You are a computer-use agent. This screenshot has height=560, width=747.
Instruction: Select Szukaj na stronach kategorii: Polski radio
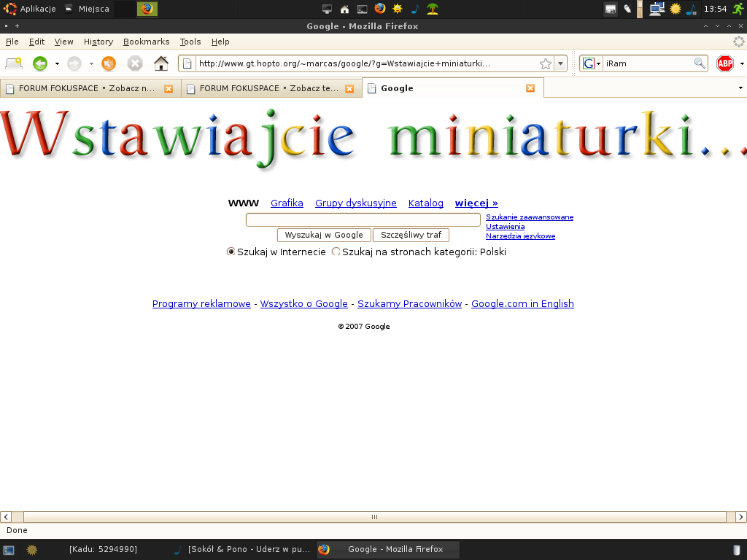coord(336,252)
